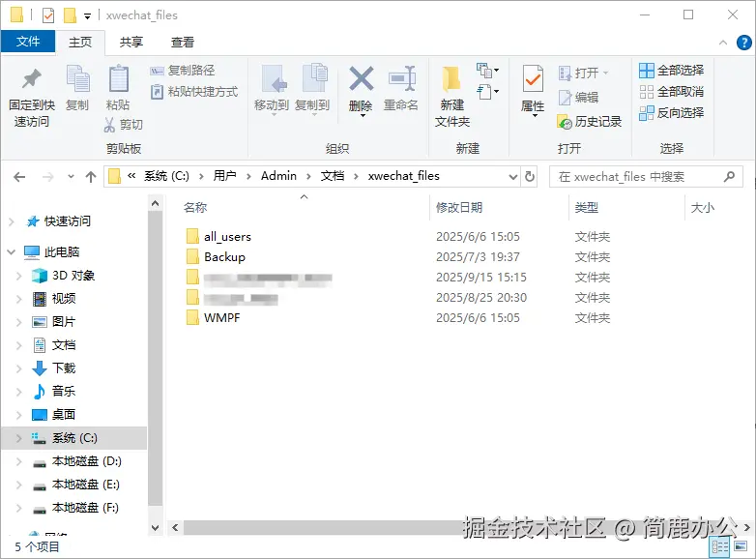Click 反向选择 invert selection
The width and height of the screenshot is (756, 559).
(x=672, y=113)
